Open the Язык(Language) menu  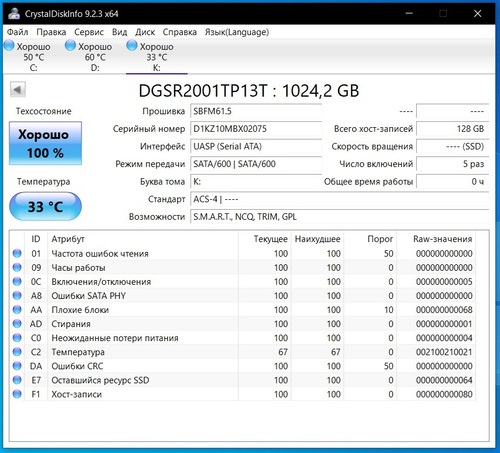pyautogui.click(x=237, y=32)
